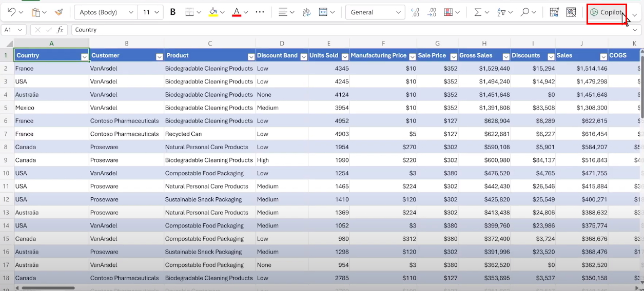Select the Mexico cell in row 5

(51, 108)
